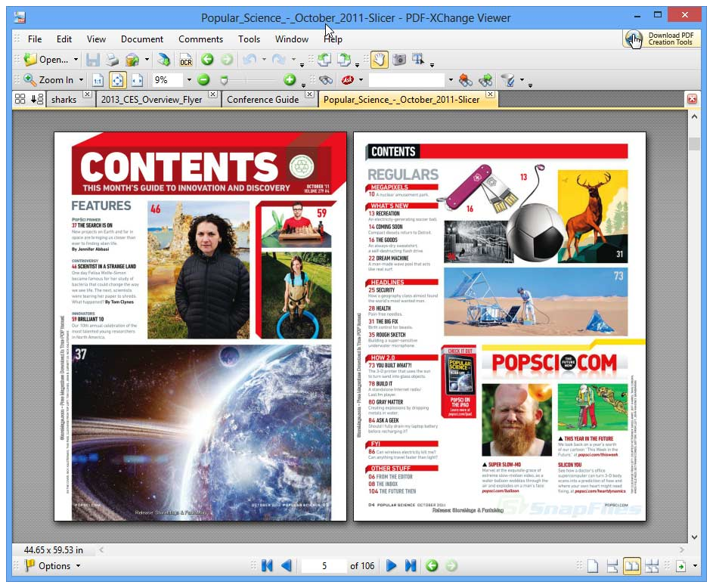This screenshot has width=713, height=588.
Task: Close the Conference Guide tab
Action: coord(310,94)
